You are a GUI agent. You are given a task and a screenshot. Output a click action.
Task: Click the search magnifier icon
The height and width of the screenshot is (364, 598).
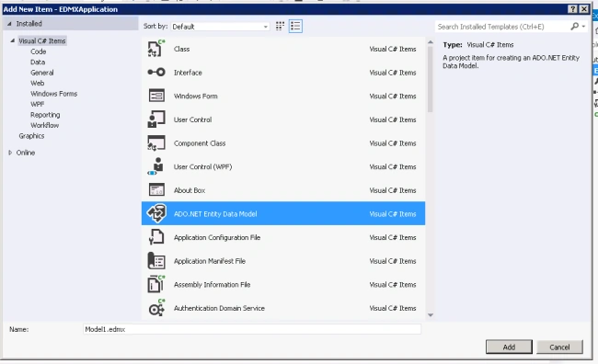(x=574, y=27)
